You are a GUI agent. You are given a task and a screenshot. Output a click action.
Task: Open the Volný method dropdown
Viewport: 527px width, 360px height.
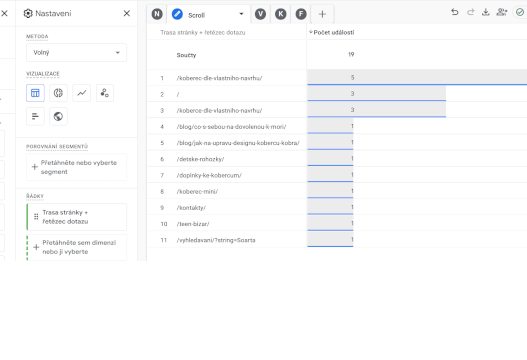pyautogui.click(x=77, y=52)
